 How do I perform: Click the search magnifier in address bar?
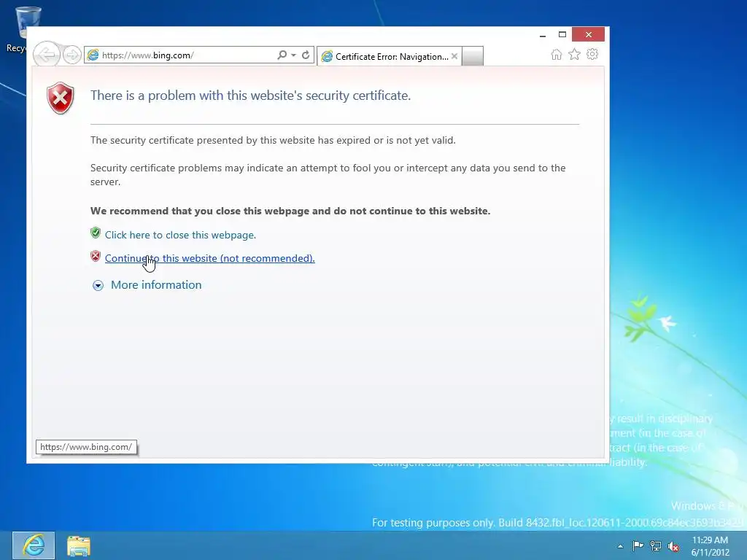click(x=282, y=55)
